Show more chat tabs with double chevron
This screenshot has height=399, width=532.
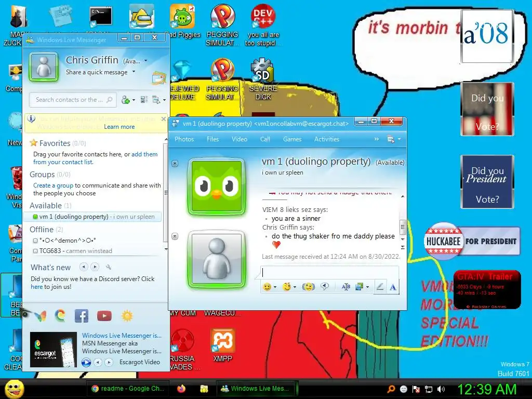click(x=376, y=139)
